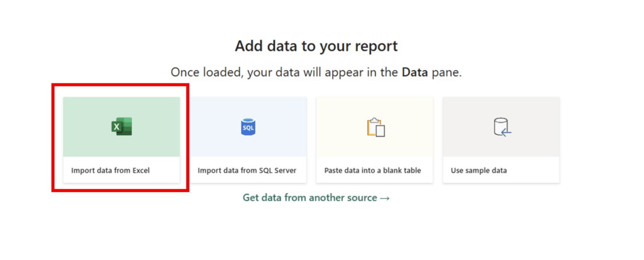The width and height of the screenshot is (644, 260).
Task: Select Paste data into a blank table label
Action: [x=372, y=171]
